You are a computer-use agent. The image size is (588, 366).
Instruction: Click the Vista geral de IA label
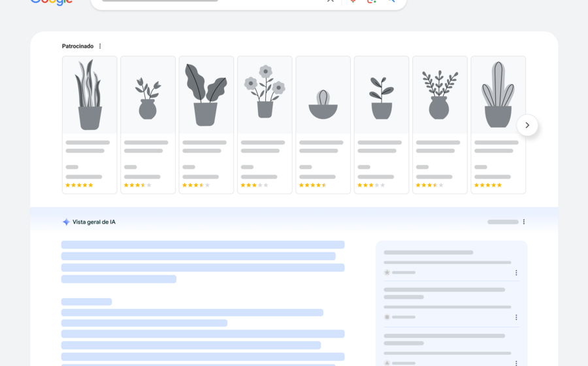(x=93, y=222)
